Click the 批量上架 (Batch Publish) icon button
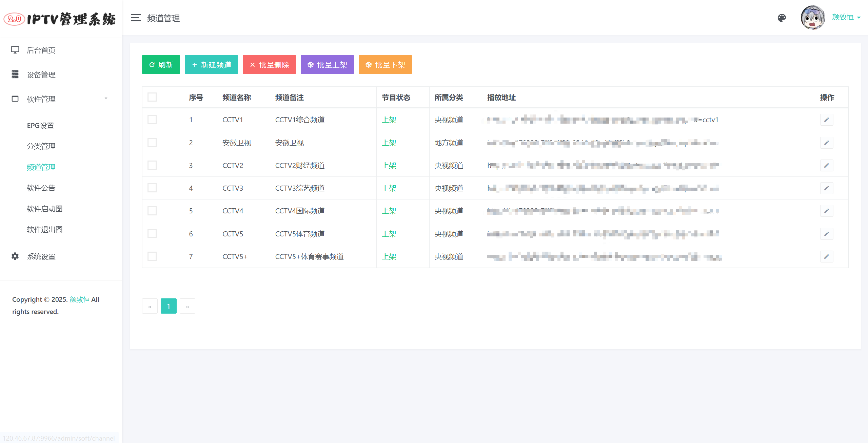 tap(328, 64)
